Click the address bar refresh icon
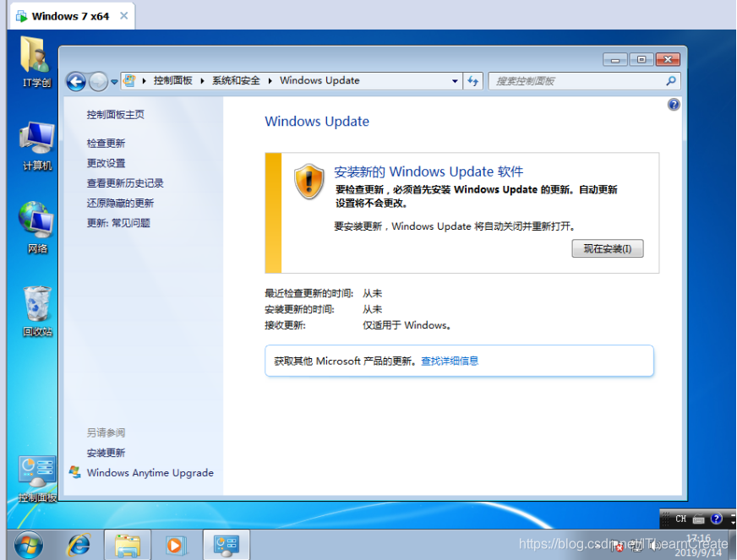Image resolution: width=737 pixels, height=560 pixels. (x=472, y=81)
